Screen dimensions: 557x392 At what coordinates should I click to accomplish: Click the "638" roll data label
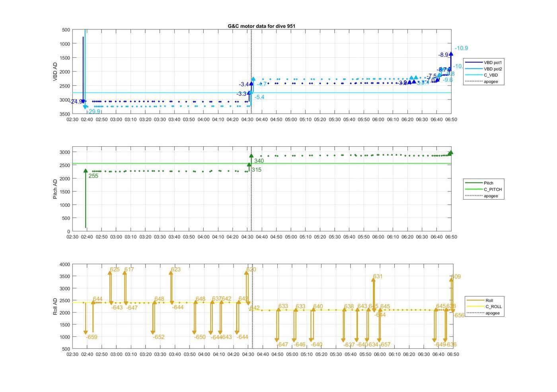pos(349,307)
